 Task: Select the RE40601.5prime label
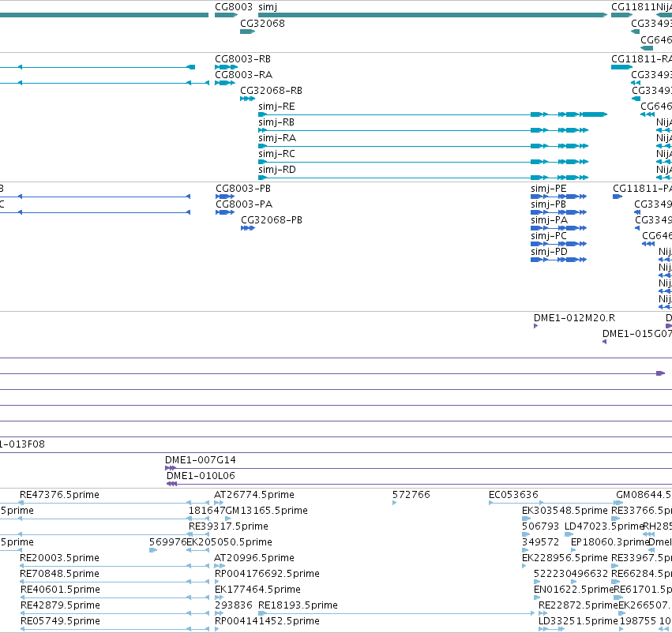point(60,590)
